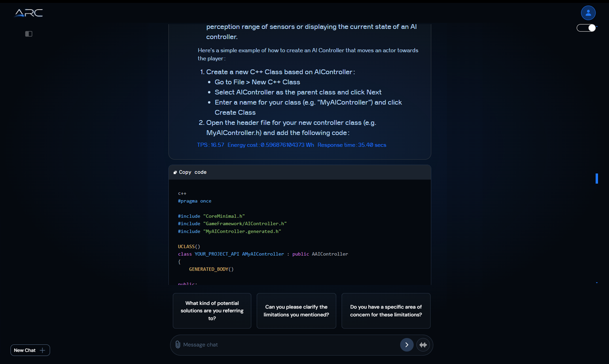Click the copy icon beside Copy code
The image size is (609, 364).
175,172
